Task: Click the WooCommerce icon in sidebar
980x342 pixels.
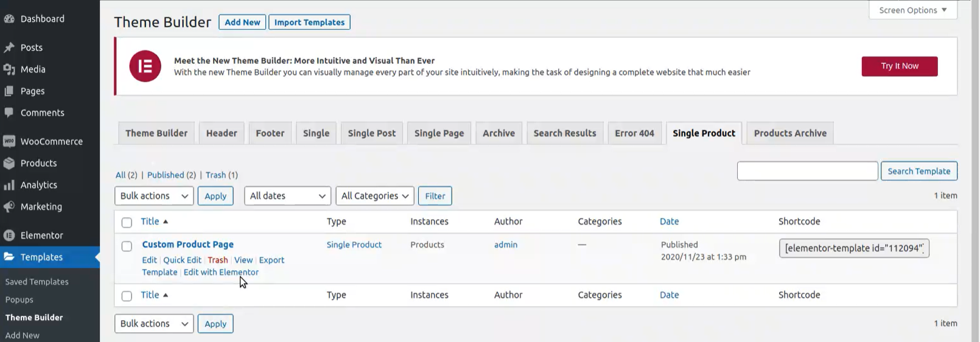Action: (x=9, y=141)
